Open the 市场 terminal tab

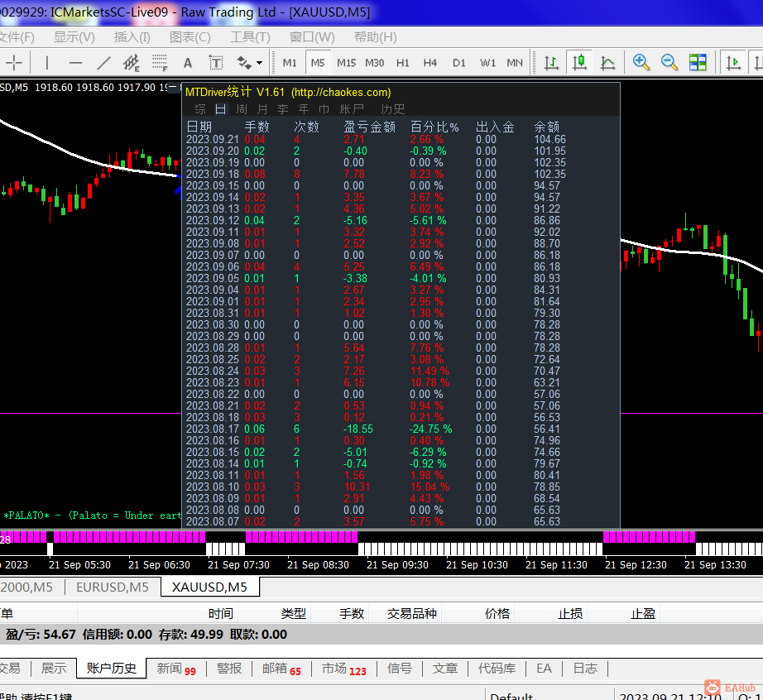point(343,669)
